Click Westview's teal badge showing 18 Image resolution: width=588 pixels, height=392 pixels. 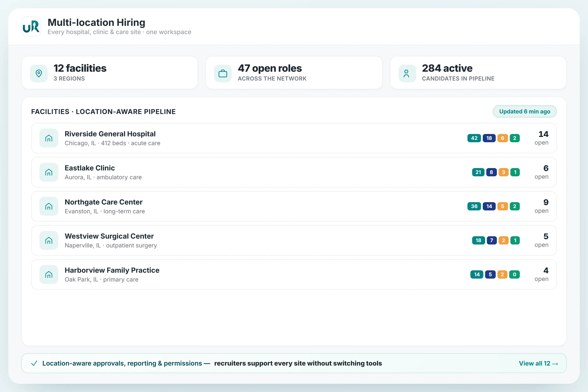(478, 240)
